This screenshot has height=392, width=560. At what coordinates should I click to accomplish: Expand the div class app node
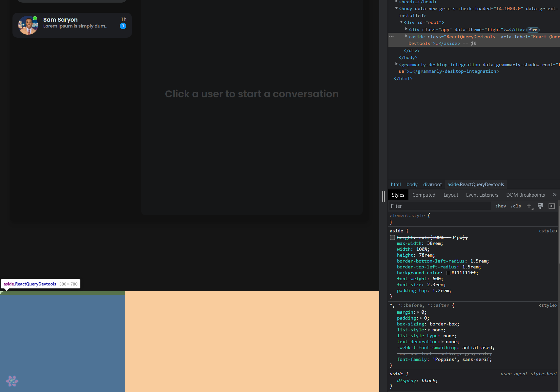pyautogui.click(x=406, y=29)
